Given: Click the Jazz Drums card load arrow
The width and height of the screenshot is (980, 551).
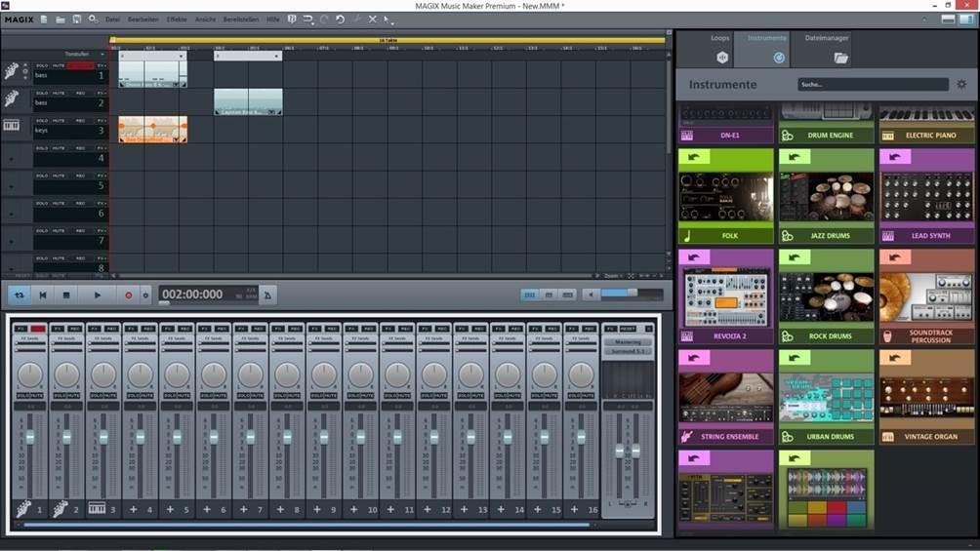Looking at the screenshot, I should (795, 156).
